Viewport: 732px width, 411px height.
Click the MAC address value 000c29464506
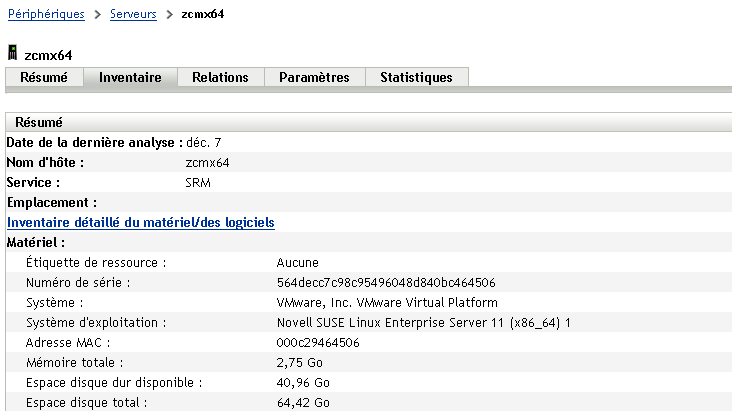[x=317, y=342]
